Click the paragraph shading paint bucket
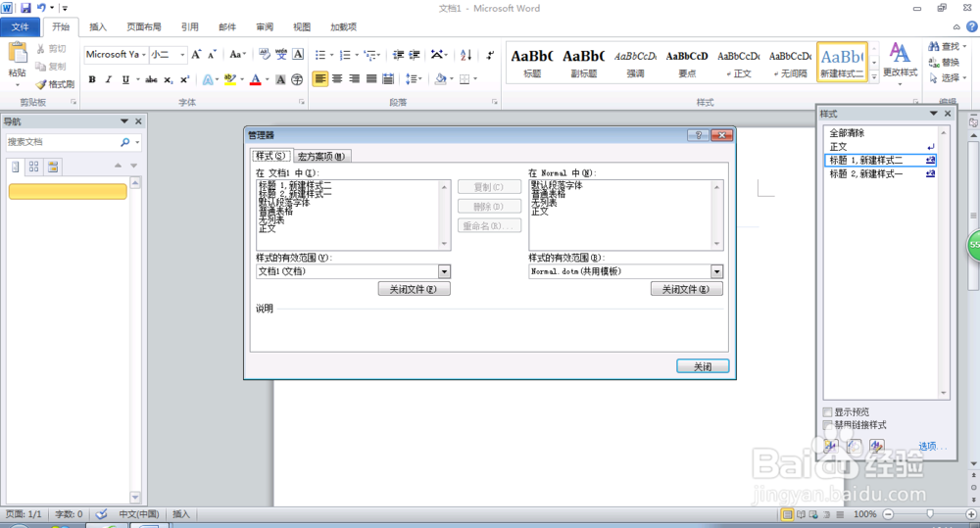The image size is (980, 528). 441,78
